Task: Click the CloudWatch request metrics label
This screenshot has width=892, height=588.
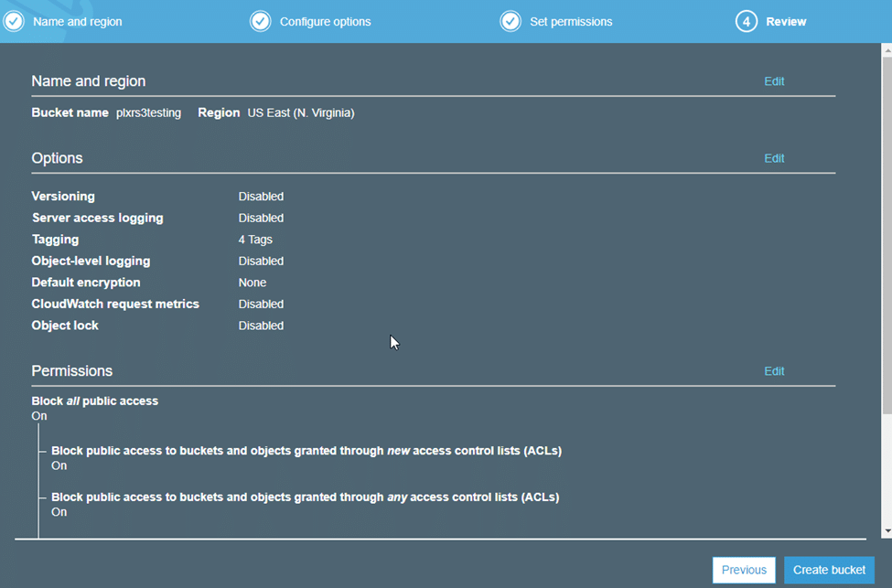Action: tap(115, 304)
